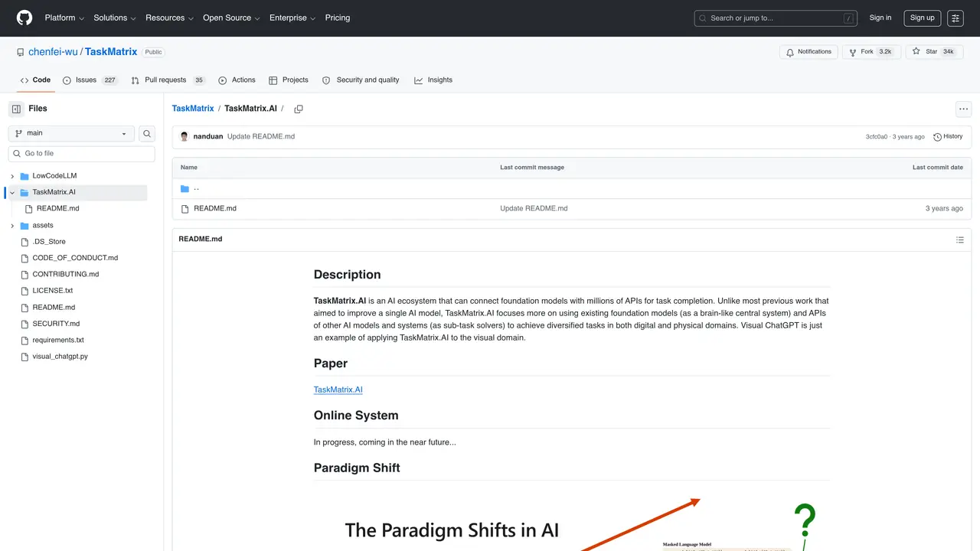Open more options three-dot menu
This screenshot has width=980, height=551.
point(963,109)
